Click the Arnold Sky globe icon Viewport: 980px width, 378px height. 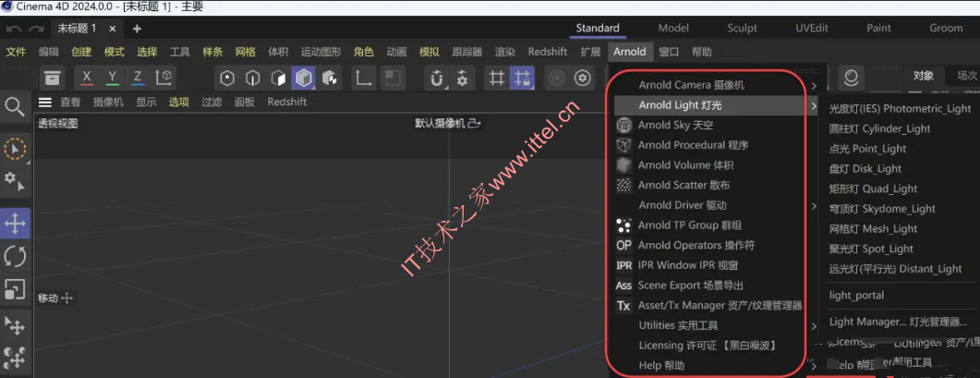tap(623, 125)
